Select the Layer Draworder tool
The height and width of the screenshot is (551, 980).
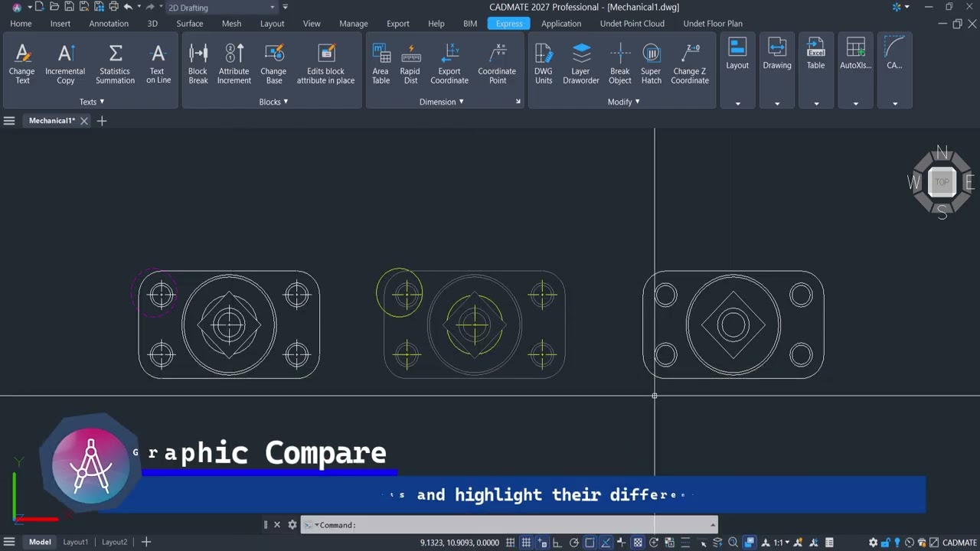(581, 64)
